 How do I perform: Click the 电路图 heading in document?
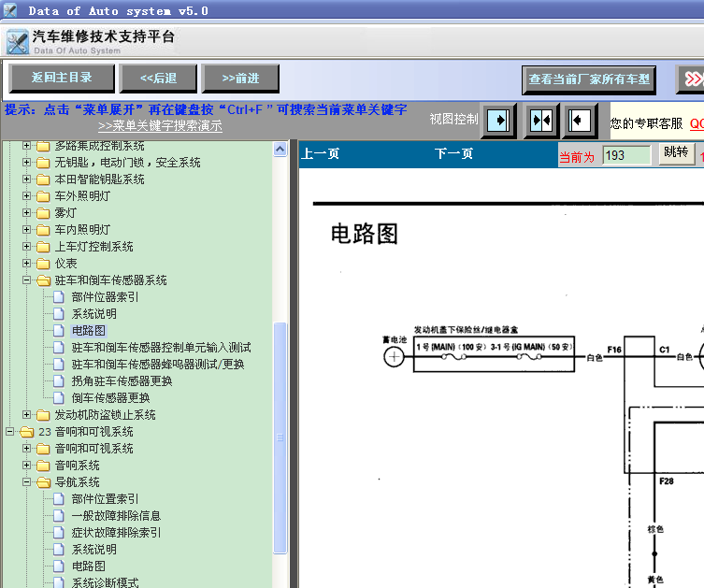click(364, 234)
